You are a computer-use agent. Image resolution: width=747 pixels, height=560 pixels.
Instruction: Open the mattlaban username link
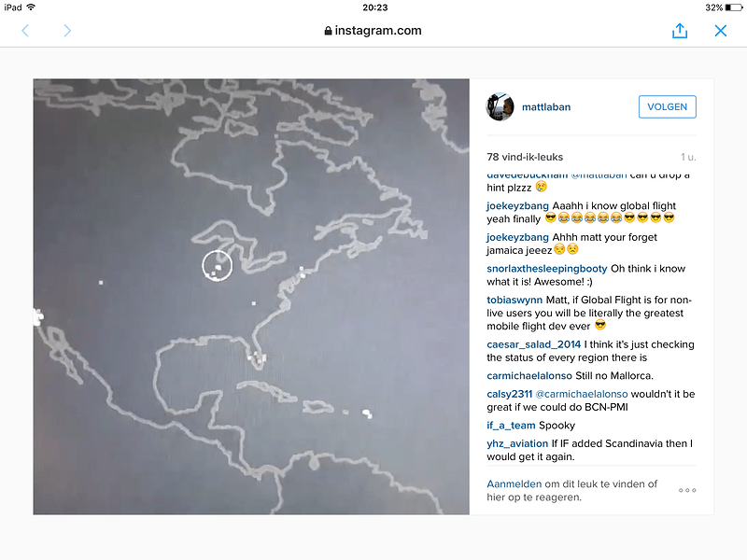(x=546, y=107)
